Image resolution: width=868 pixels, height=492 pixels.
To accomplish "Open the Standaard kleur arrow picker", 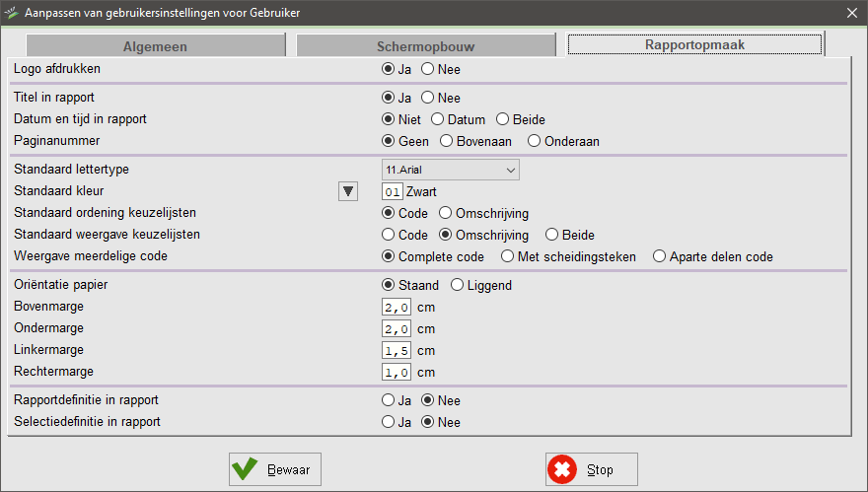I will coord(347,191).
